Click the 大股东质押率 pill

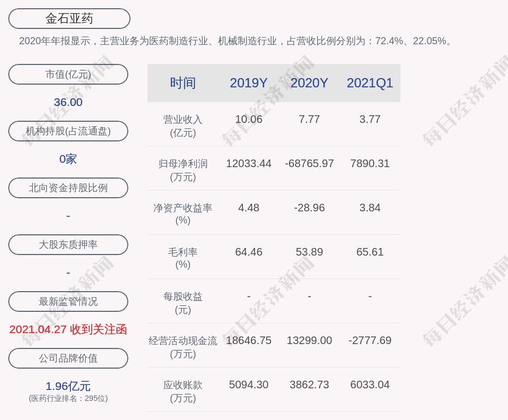pyautogui.click(x=68, y=245)
